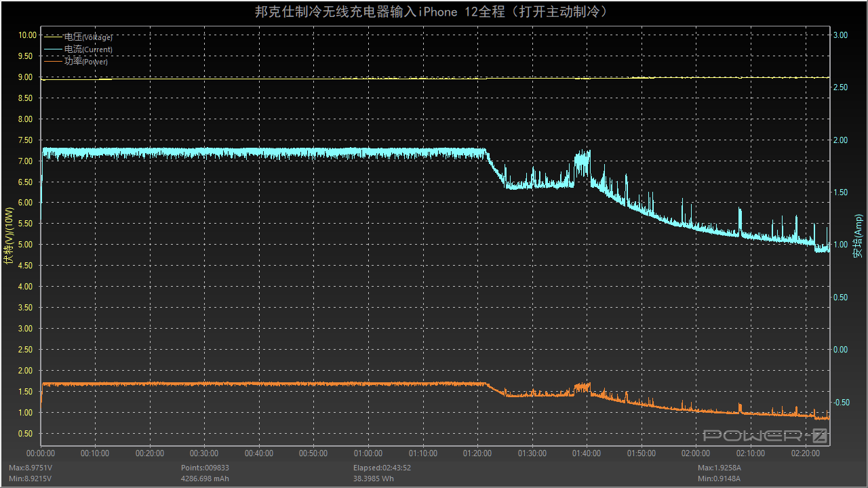This screenshot has width=868, height=488.
Task: Click the chart title text at top
Action: point(434,12)
